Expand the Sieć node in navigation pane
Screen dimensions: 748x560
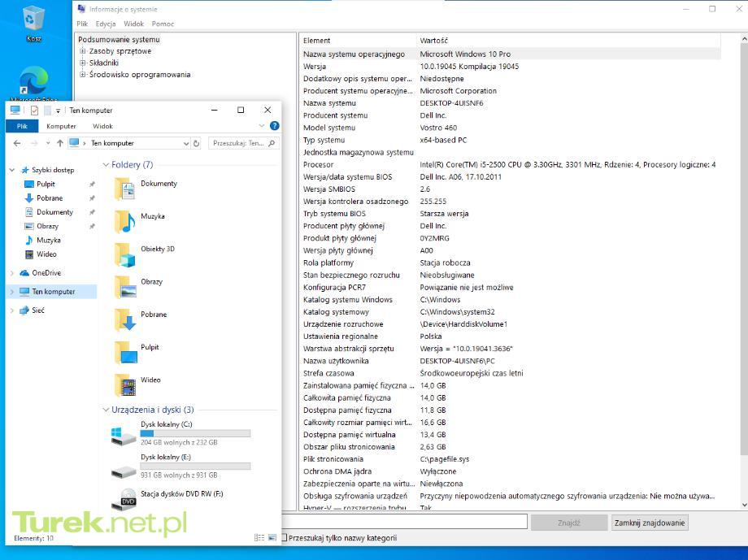(x=12, y=310)
